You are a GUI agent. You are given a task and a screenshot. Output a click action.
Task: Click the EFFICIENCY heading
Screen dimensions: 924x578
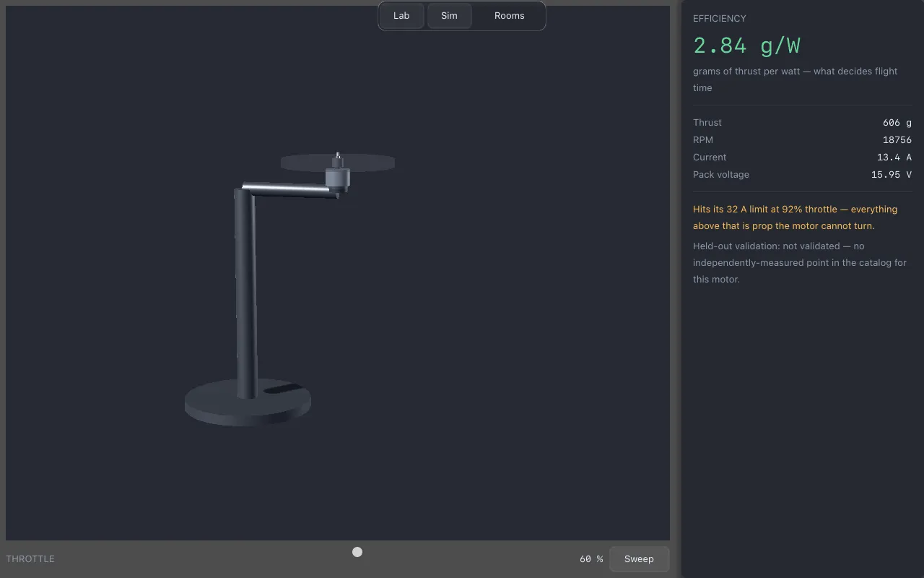point(720,19)
